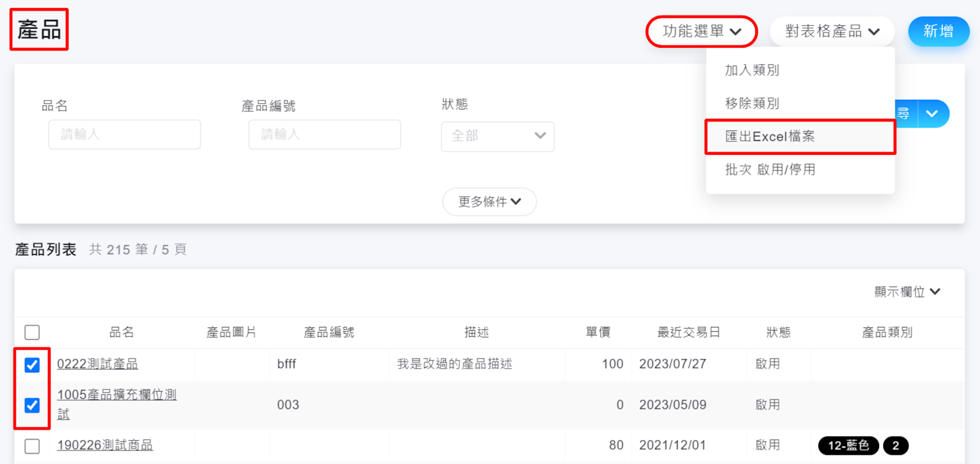Focus the 產品編號 text field
The image size is (980, 464).
[x=324, y=135]
